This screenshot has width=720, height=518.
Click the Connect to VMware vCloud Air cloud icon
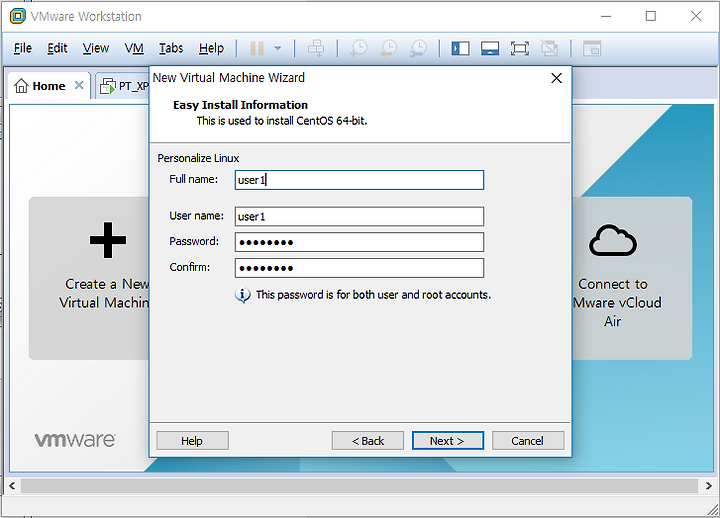[x=613, y=240]
